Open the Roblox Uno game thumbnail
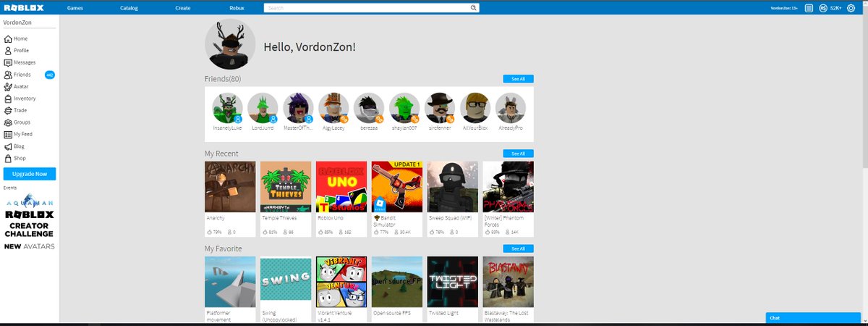This screenshot has width=868, height=326. pyautogui.click(x=341, y=186)
